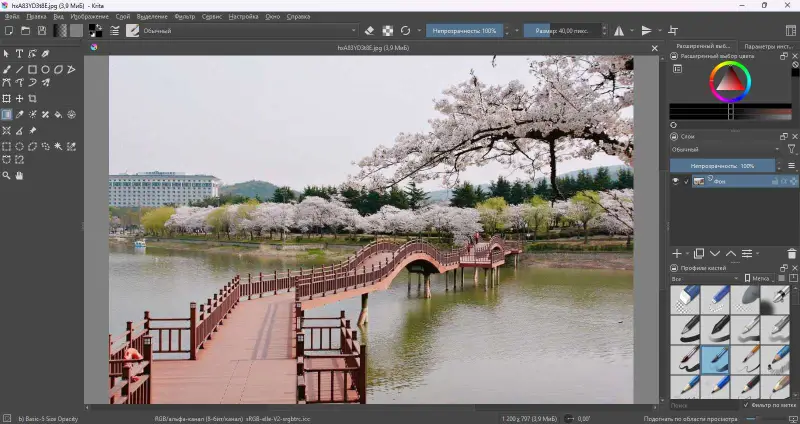Click the Метка tag button
This screenshot has width=800, height=424.
click(757, 279)
